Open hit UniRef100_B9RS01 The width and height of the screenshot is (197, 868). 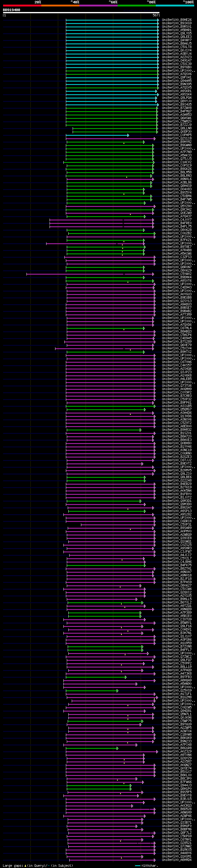point(177,26)
